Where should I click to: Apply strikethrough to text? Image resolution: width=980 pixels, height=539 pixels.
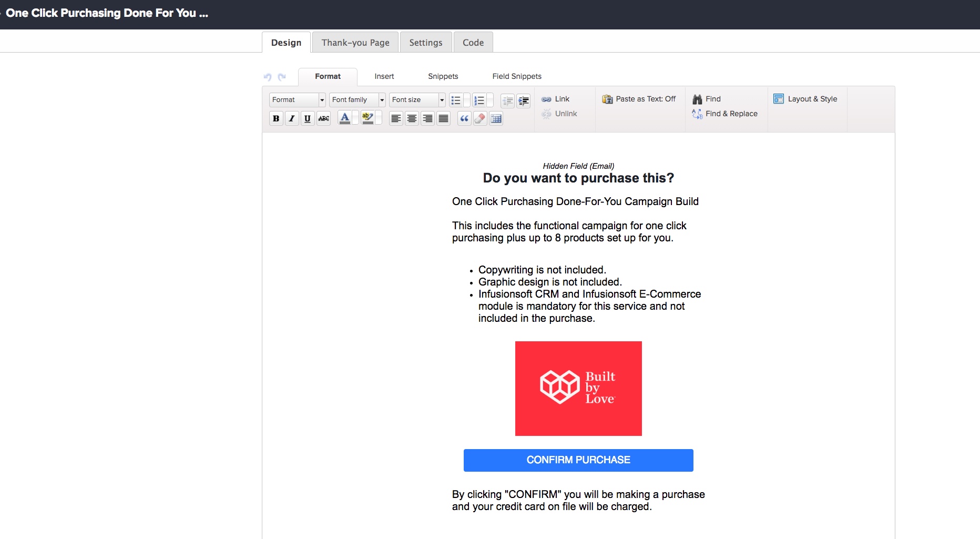323,118
